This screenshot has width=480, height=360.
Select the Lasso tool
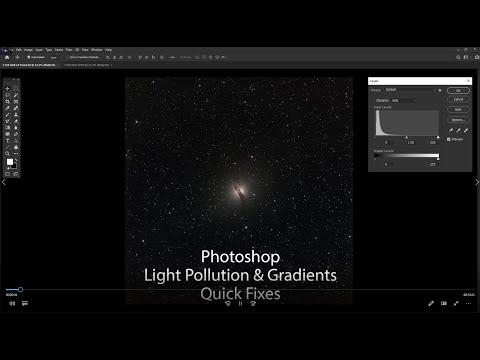pyautogui.click(x=7, y=95)
